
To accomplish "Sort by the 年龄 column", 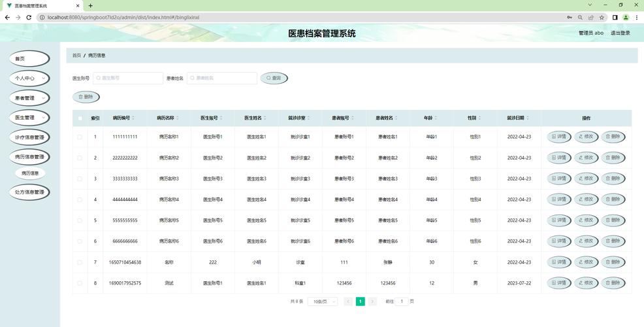I will (x=430, y=118).
